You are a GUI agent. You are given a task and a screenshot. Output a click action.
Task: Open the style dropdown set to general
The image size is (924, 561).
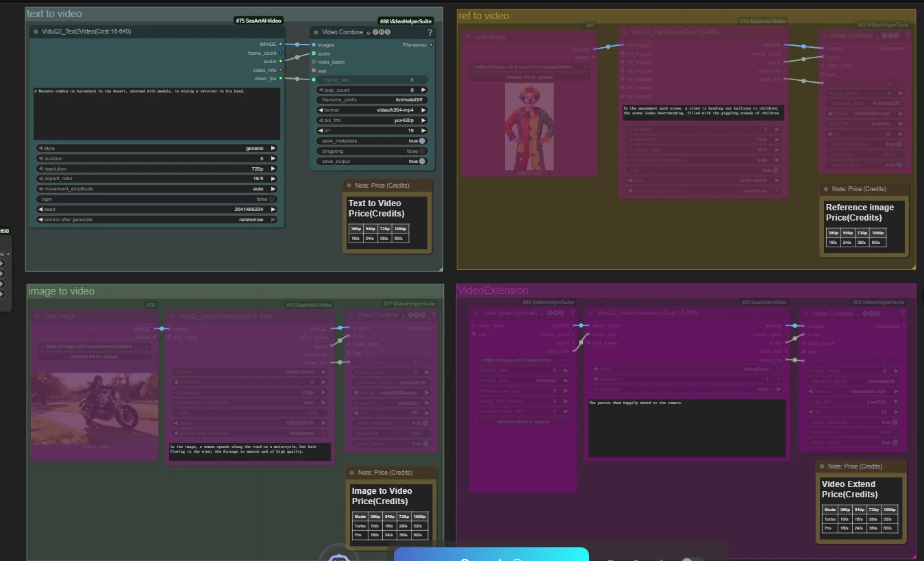point(157,148)
